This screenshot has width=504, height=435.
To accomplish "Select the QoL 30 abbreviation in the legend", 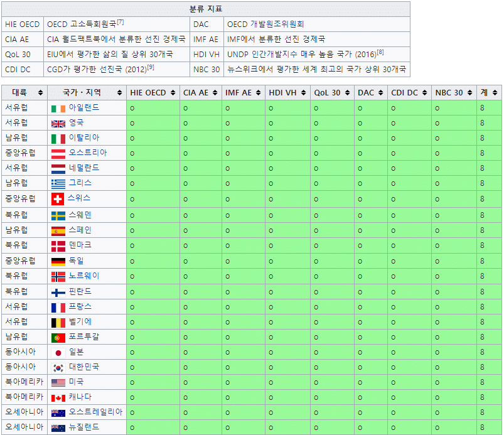I will (x=18, y=55).
